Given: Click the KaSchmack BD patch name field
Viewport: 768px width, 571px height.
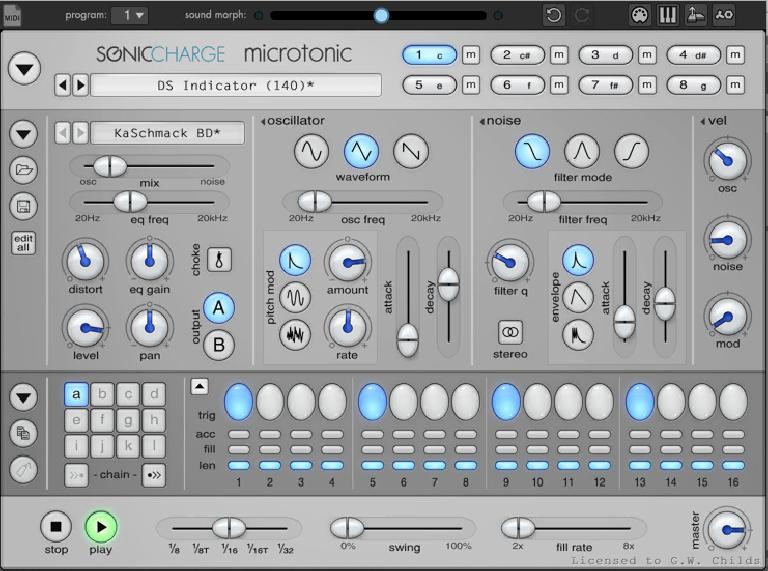Looking at the screenshot, I should (168, 133).
